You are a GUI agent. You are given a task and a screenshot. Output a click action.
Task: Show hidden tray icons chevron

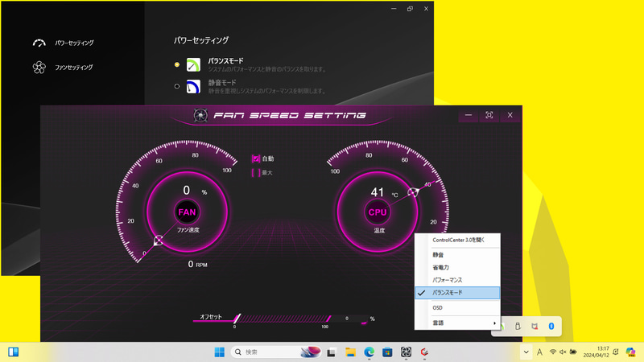[526, 352]
